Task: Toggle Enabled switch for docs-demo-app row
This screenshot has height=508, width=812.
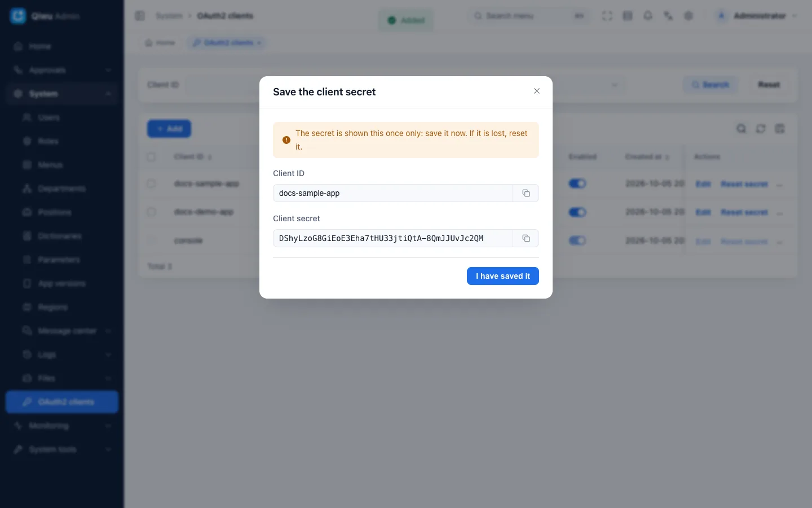Action: click(x=577, y=212)
